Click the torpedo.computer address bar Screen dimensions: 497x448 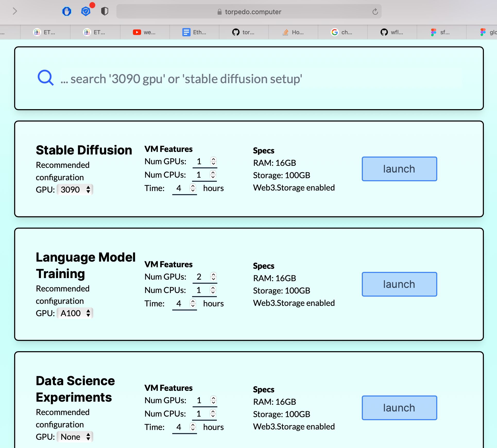[249, 12]
